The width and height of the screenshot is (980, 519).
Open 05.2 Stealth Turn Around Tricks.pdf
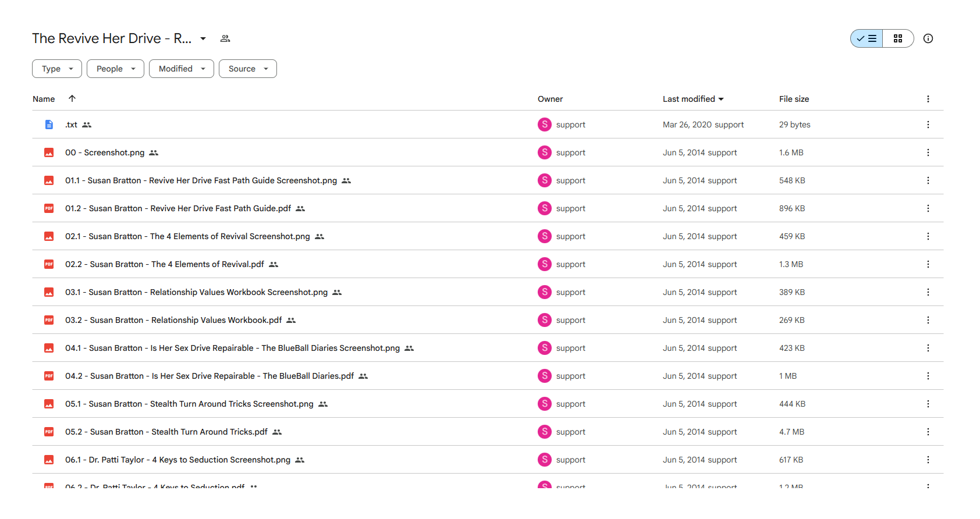[x=166, y=432]
